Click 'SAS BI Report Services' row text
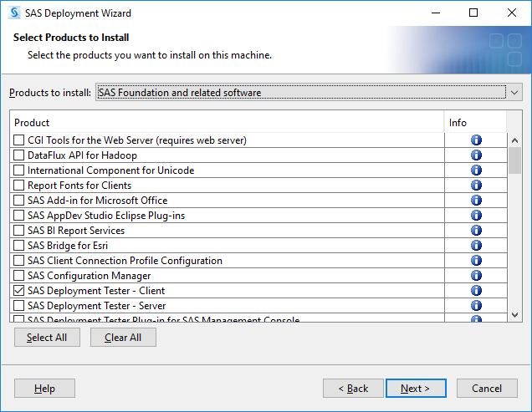Screen dimensions: 532x412 coord(76,231)
